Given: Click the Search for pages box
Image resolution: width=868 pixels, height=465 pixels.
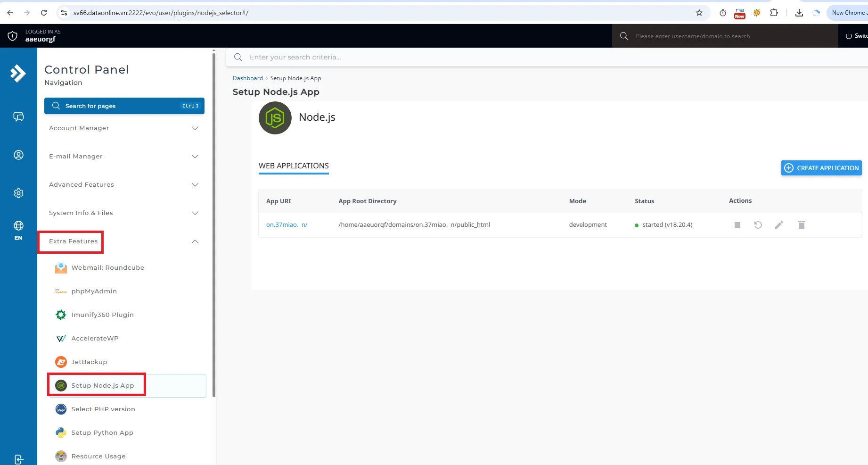Looking at the screenshot, I should point(124,106).
